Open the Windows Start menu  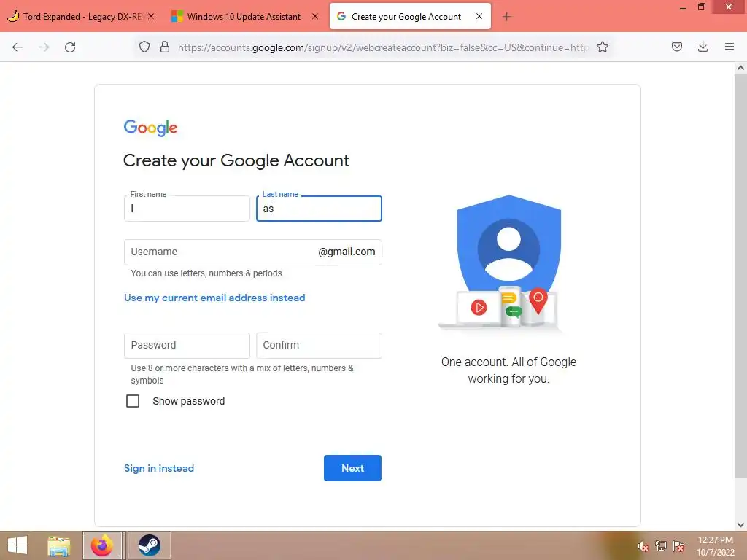click(18, 545)
